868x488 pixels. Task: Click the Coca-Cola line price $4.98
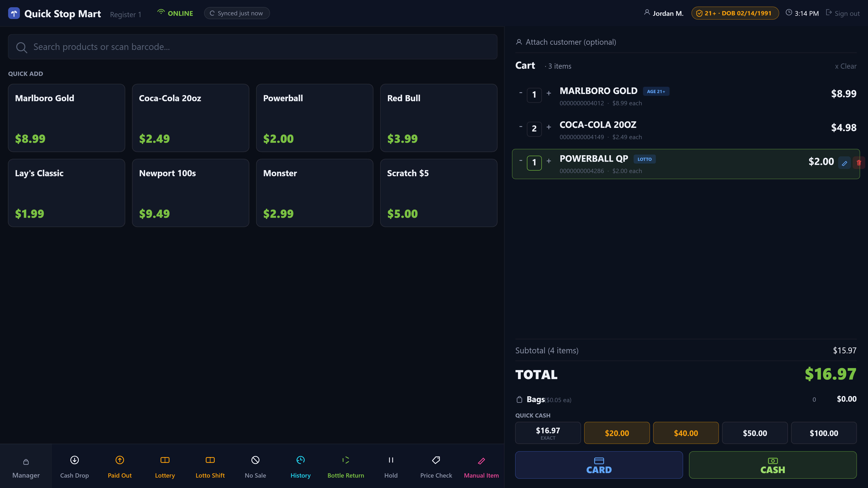[x=844, y=128]
